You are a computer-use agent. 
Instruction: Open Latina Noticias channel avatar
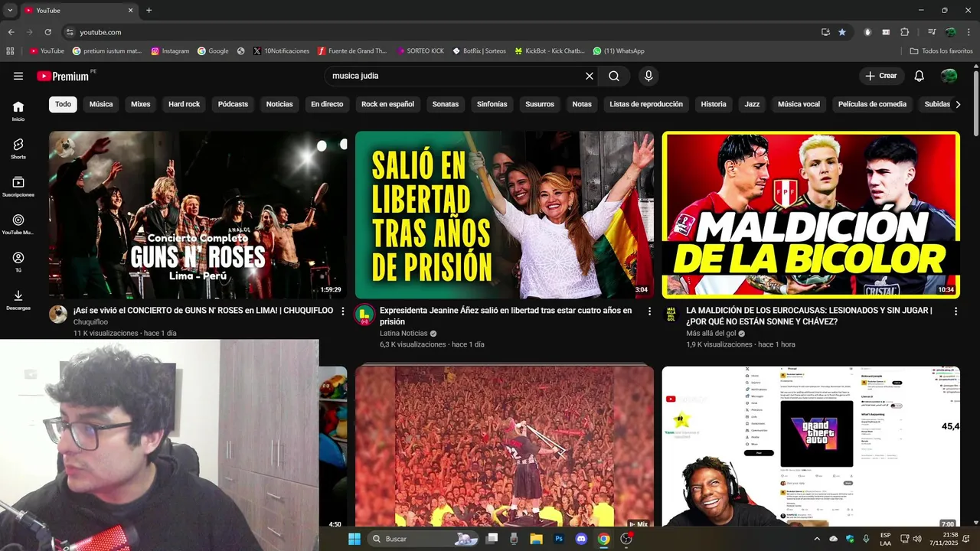pos(364,314)
